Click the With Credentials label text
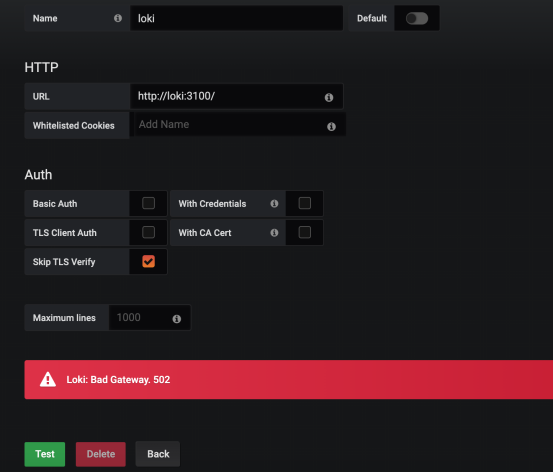The image size is (553, 472). coord(212,204)
